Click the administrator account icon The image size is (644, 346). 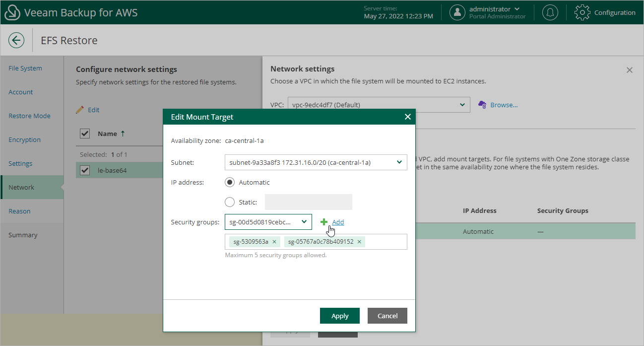pos(457,12)
